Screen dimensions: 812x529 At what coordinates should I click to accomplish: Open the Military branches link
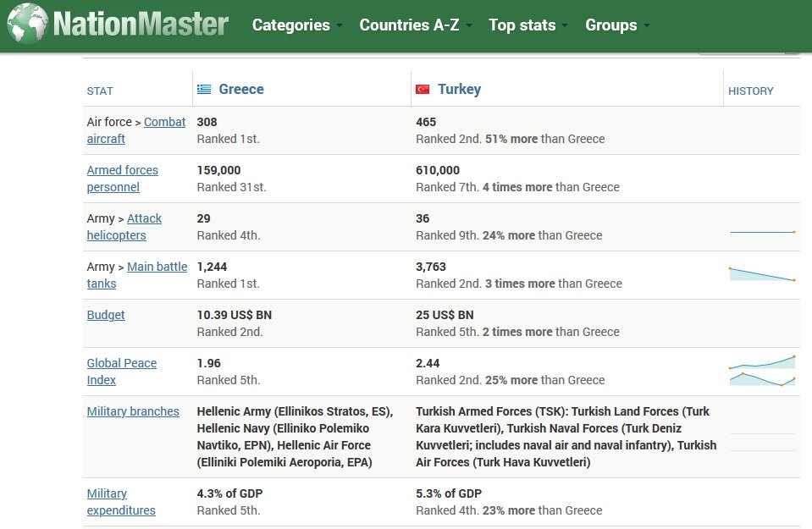[133, 411]
